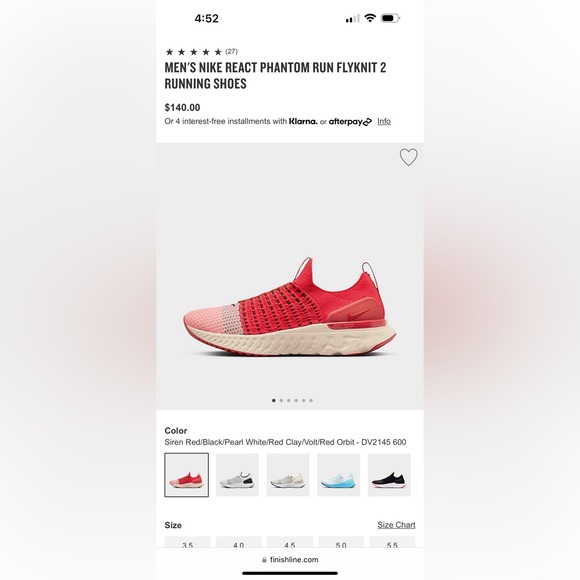Open the star rating reviews
Viewport: 580px width, 580px height.
pos(201,52)
